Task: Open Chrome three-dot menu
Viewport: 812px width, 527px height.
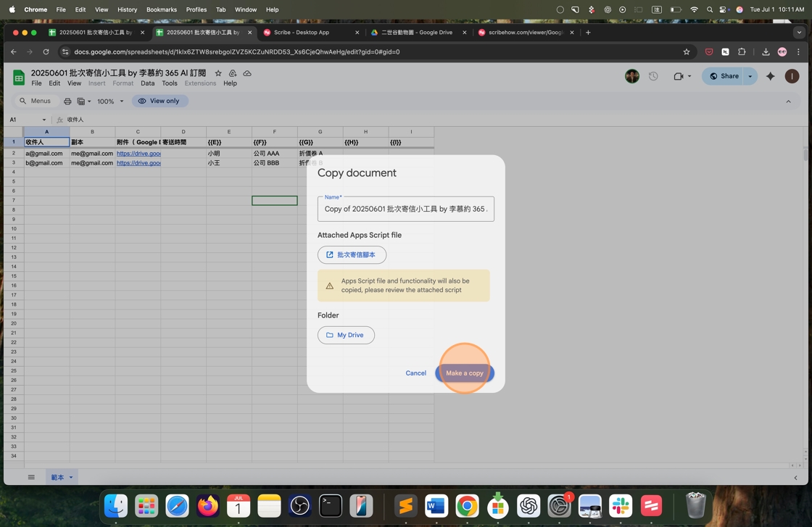Action: [x=798, y=51]
